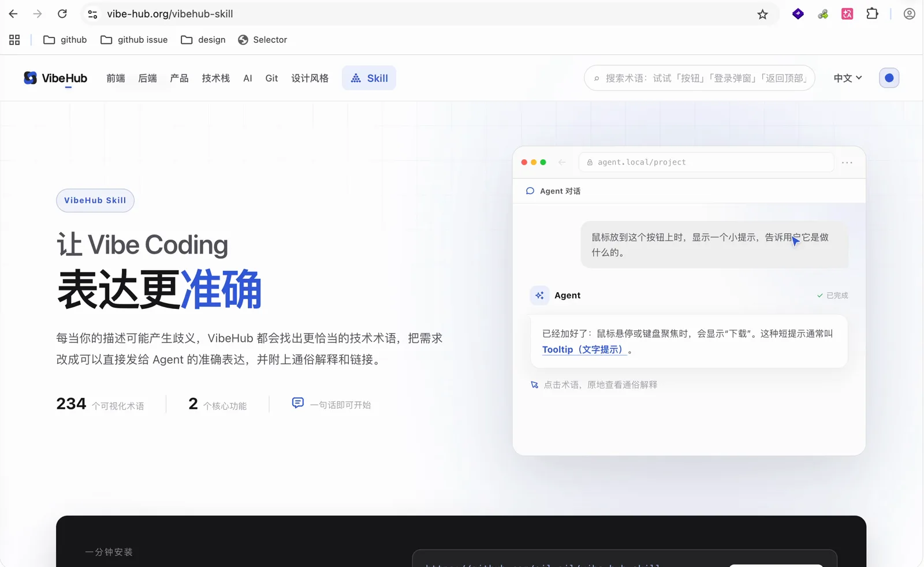This screenshot has width=924, height=567.
Task: Open browser profile avatar icon
Action: [910, 14]
